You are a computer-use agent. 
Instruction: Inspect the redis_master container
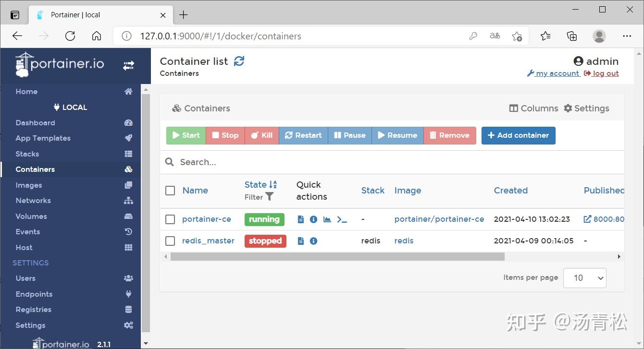click(x=313, y=241)
